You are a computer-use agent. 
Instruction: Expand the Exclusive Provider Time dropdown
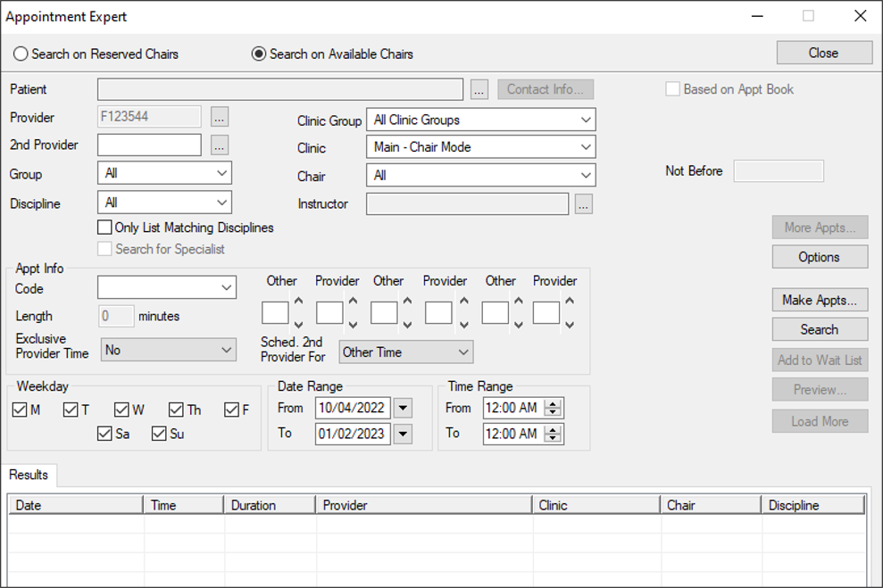tap(169, 350)
